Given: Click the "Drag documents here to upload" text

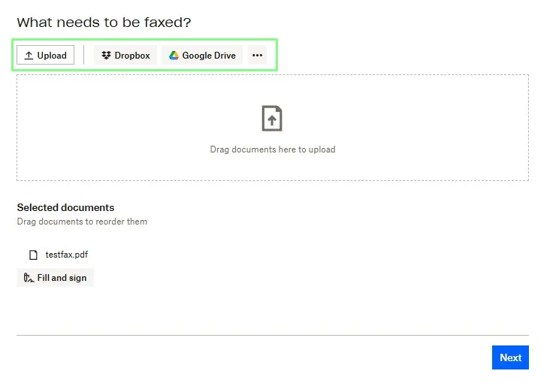Looking at the screenshot, I should coord(273,149).
